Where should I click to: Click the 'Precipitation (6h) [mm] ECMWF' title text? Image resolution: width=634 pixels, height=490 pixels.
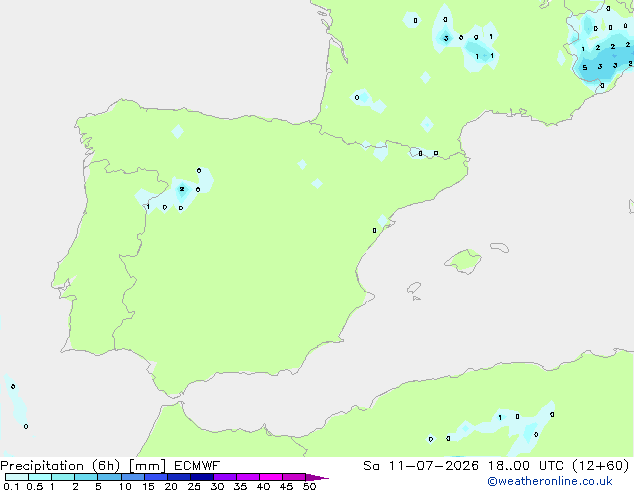[x=110, y=466]
